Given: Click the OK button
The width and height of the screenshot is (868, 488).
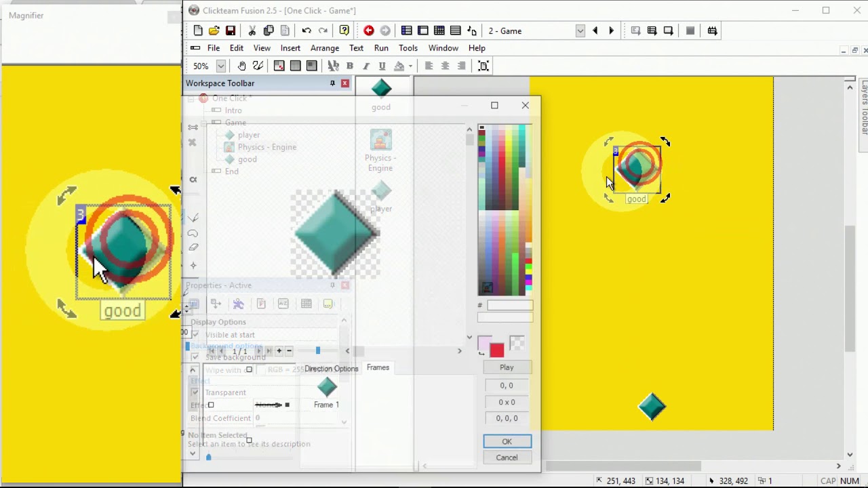Looking at the screenshot, I should [507, 441].
